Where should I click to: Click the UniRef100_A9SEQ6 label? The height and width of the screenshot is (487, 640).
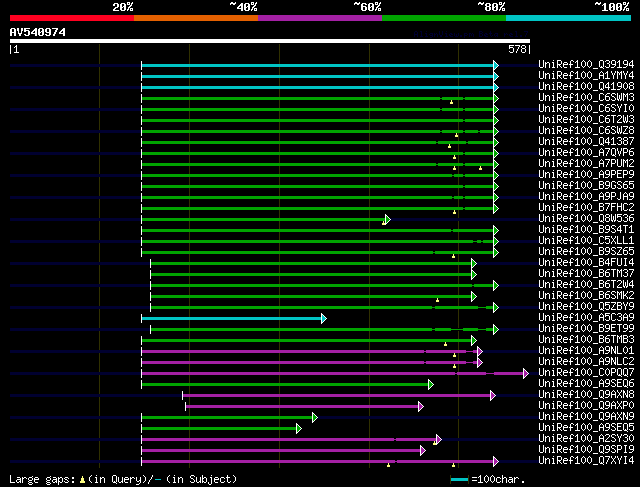click(586, 384)
